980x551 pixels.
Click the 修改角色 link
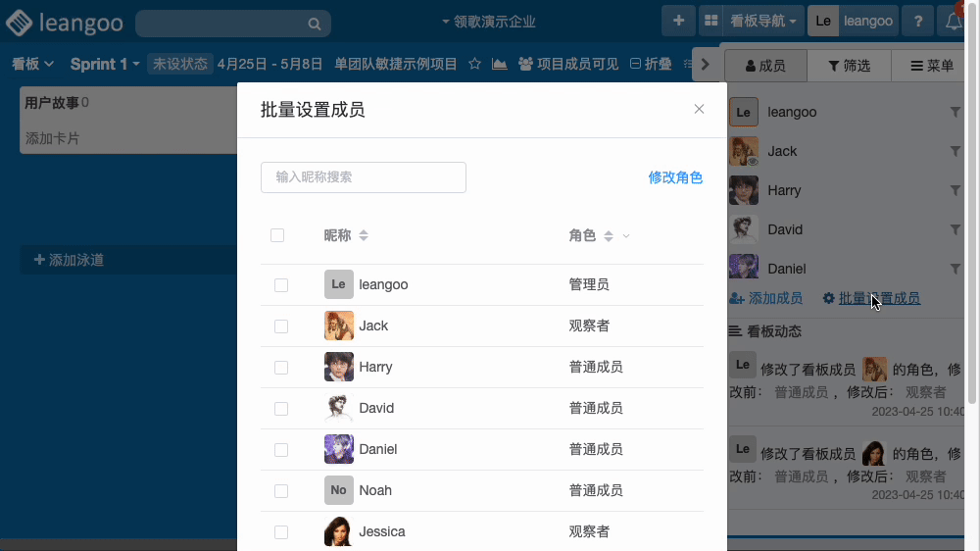click(x=675, y=177)
